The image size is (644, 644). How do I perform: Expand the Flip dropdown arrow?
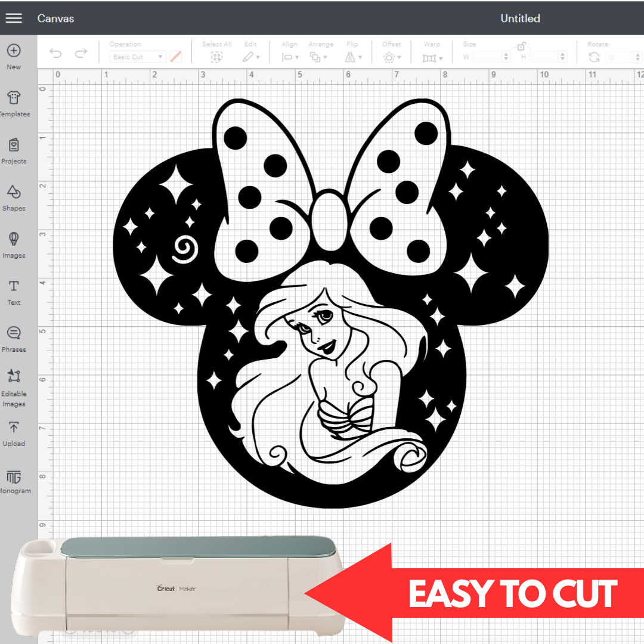pyautogui.click(x=360, y=57)
